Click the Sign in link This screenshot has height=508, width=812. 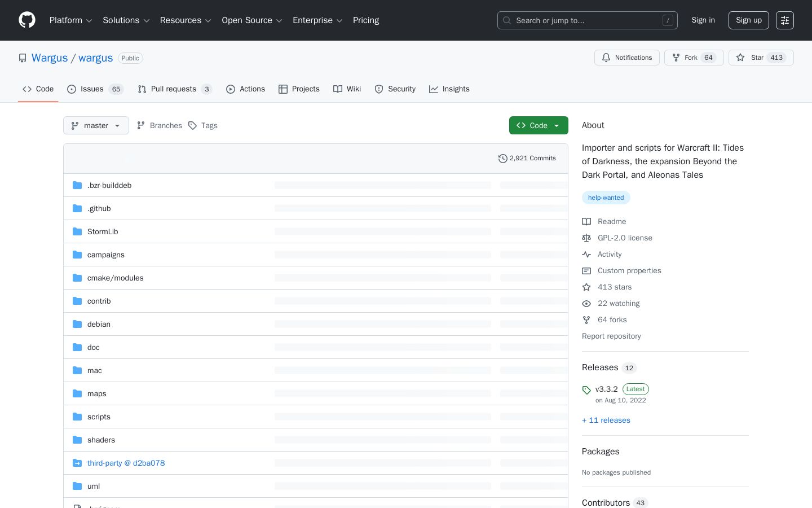click(x=703, y=20)
